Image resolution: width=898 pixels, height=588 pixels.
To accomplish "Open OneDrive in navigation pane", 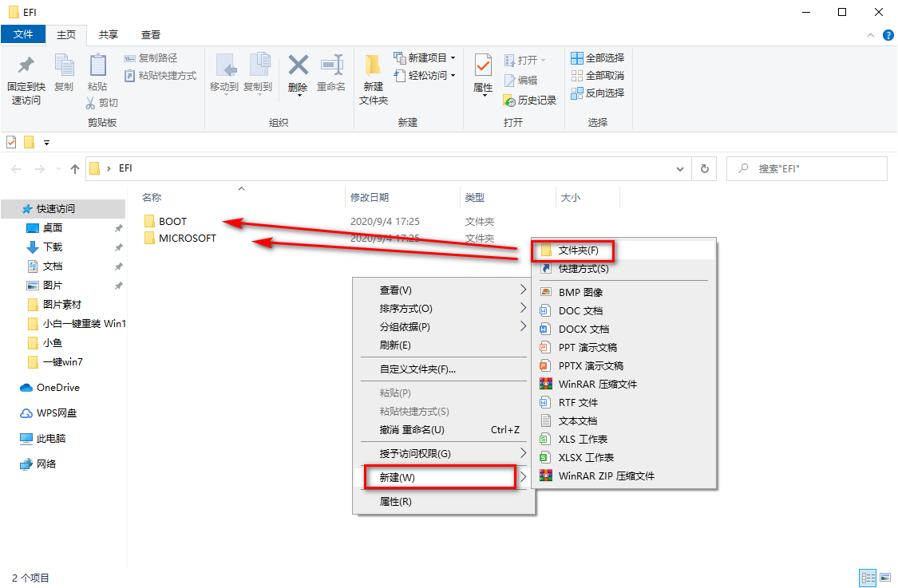I will tap(50, 388).
